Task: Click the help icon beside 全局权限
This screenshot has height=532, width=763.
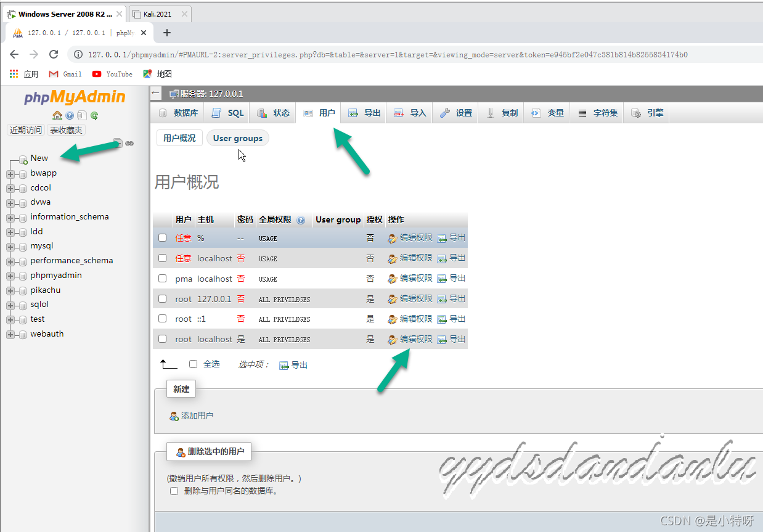Action: [301, 220]
